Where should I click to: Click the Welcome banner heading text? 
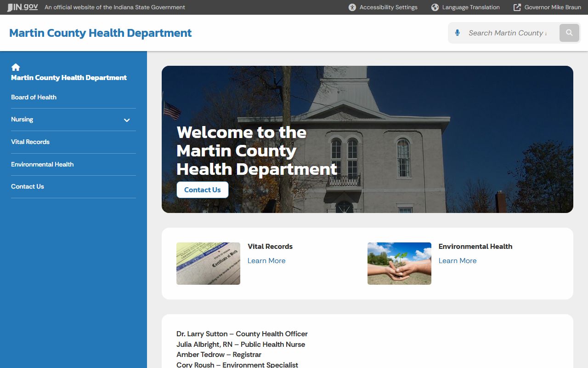click(x=257, y=151)
